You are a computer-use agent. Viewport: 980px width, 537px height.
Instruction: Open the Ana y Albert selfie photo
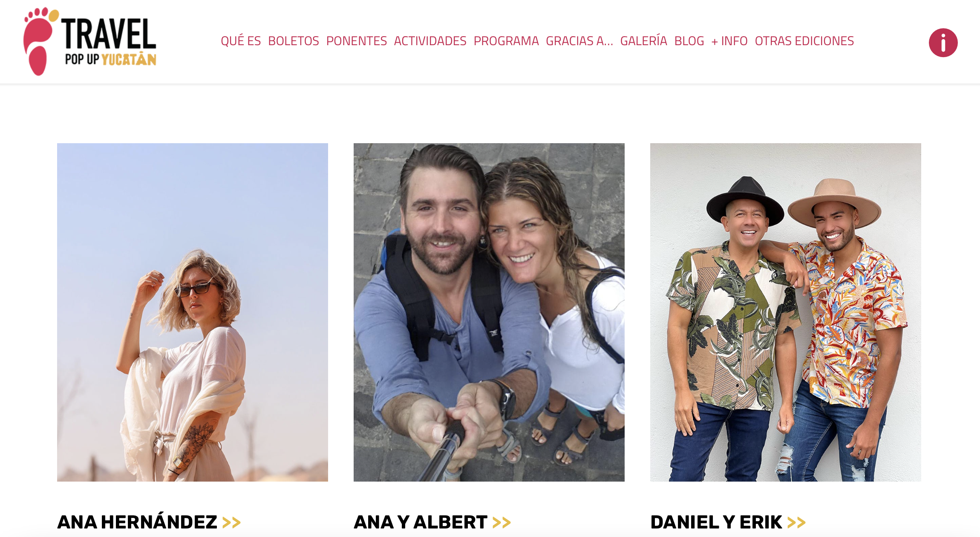click(489, 312)
